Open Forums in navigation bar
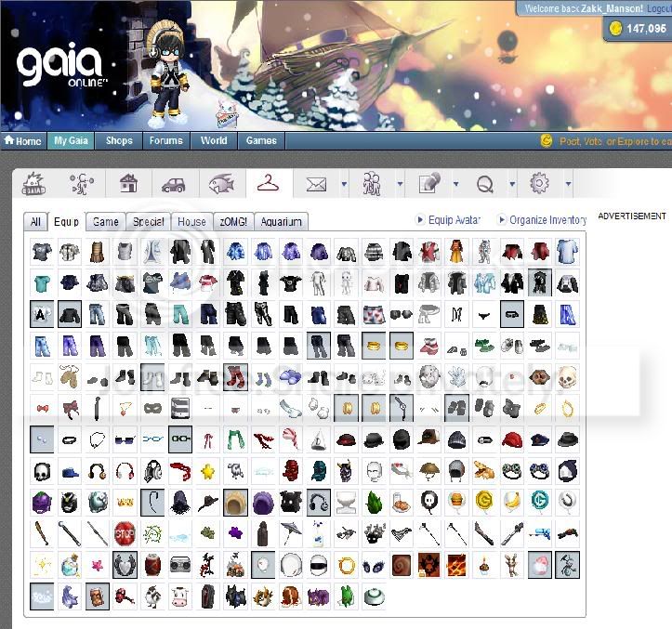Image resolution: width=672 pixels, height=629 pixels. point(165,140)
